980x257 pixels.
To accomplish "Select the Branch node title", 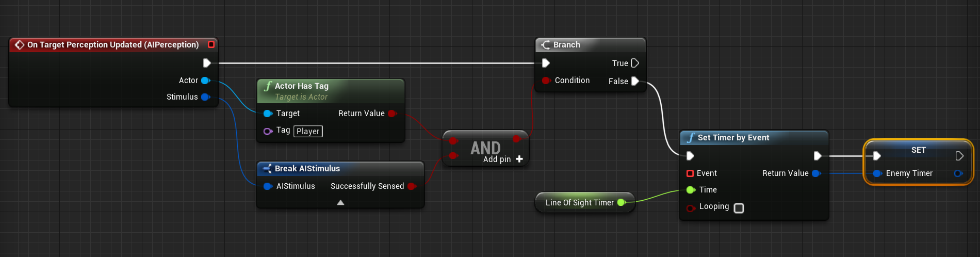I will [566, 45].
